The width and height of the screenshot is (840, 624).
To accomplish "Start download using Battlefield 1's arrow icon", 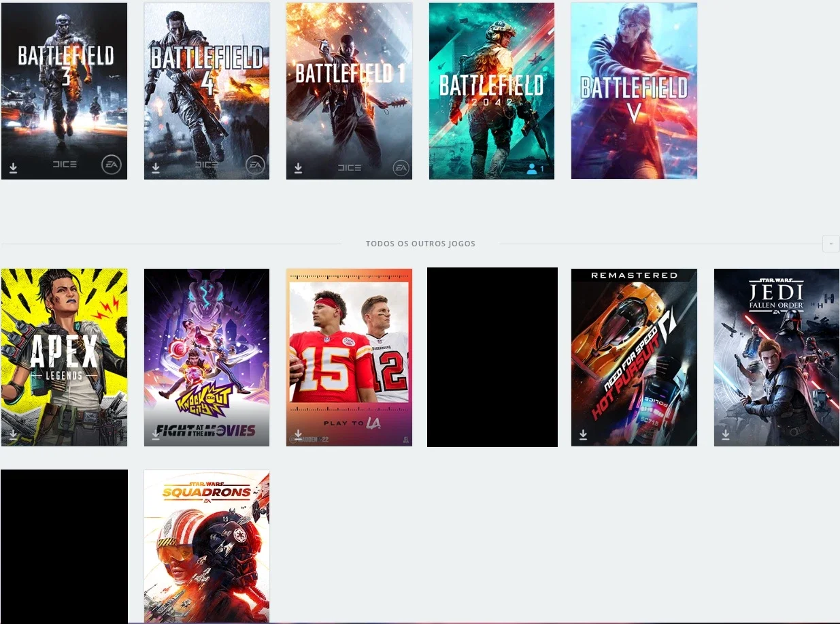I will tap(298, 168).
